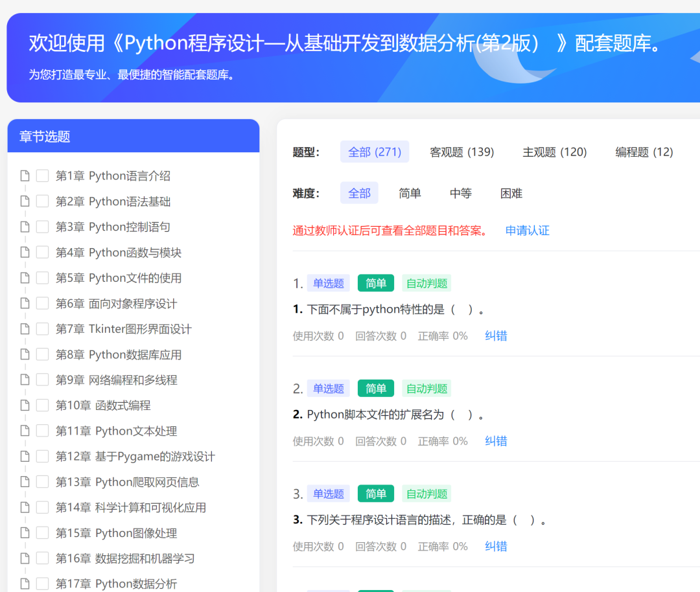
Task: Filter by 客观题 (139)
Action: click(461, 152)
